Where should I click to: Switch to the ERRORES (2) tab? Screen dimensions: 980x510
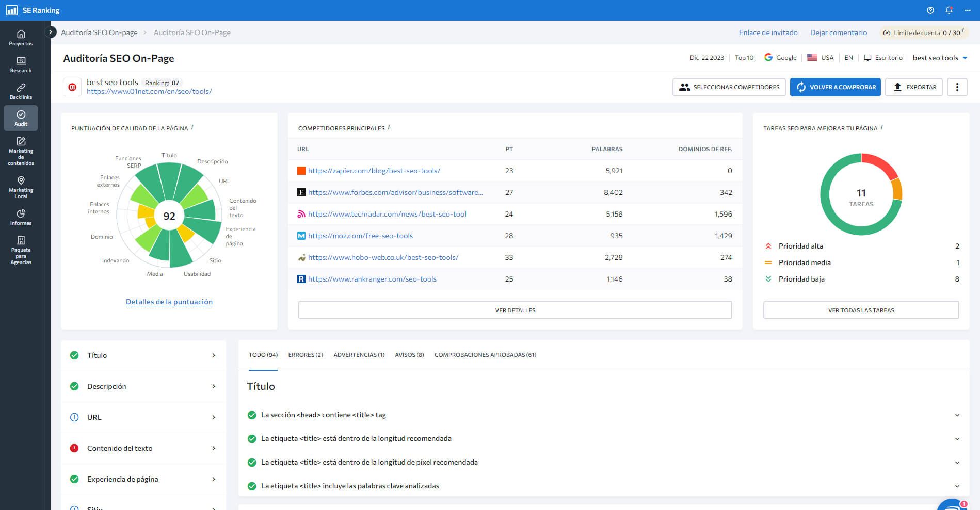coord(306,355)
